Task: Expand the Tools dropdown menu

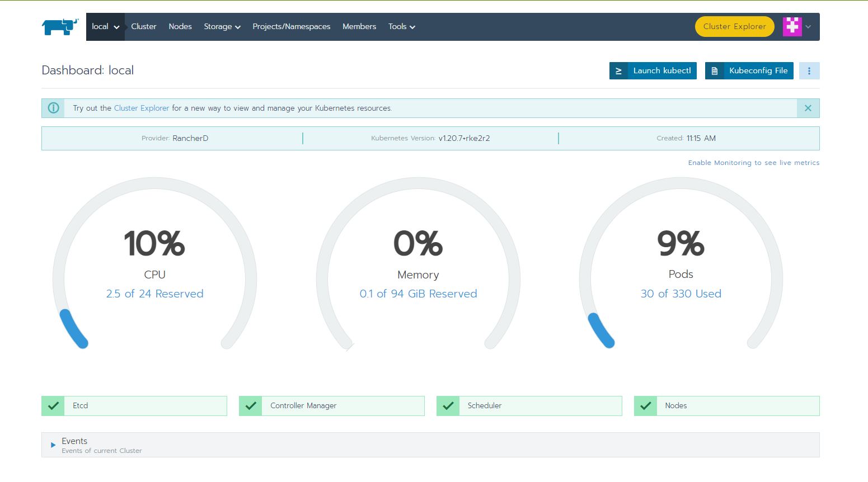Action: coord(402,27)
